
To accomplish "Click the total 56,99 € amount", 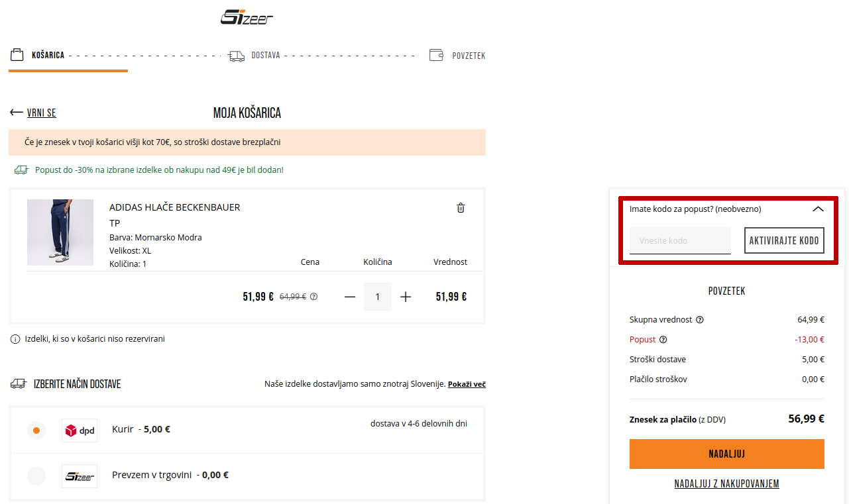I will tap(806, 419).
